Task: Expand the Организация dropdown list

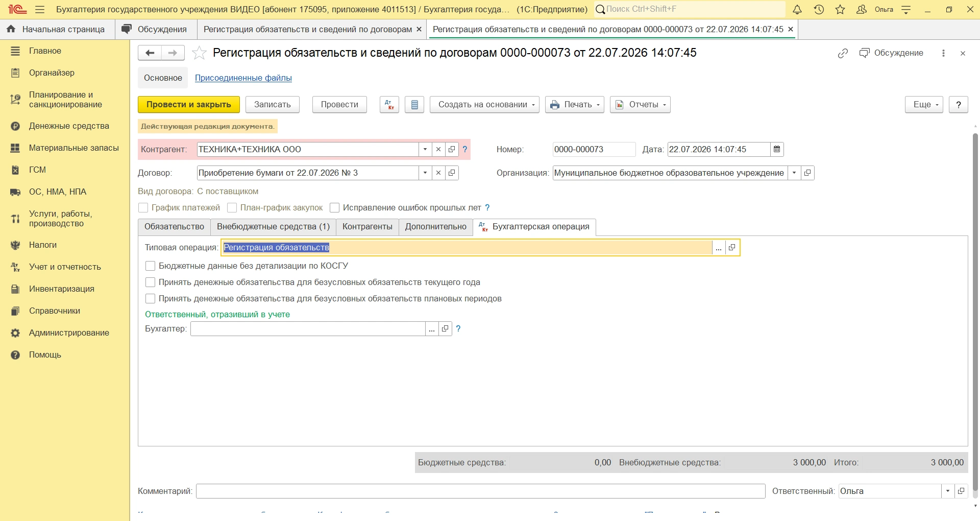Action: pos(794,173)
